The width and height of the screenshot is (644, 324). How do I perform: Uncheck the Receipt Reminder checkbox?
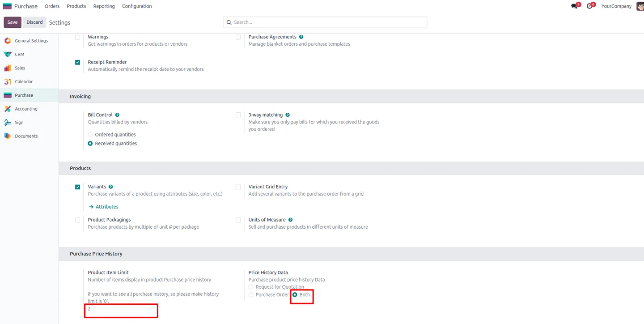[x=78, y=63]
